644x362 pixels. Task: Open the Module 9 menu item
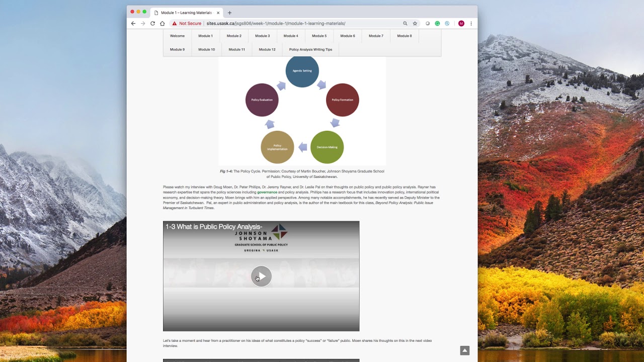pyautogui.click(x=177, y=49)
